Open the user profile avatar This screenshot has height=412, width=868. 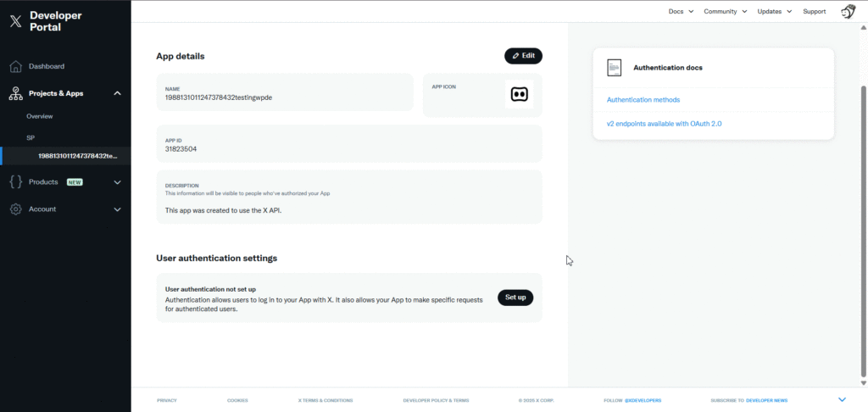click(x=847, y=12)
